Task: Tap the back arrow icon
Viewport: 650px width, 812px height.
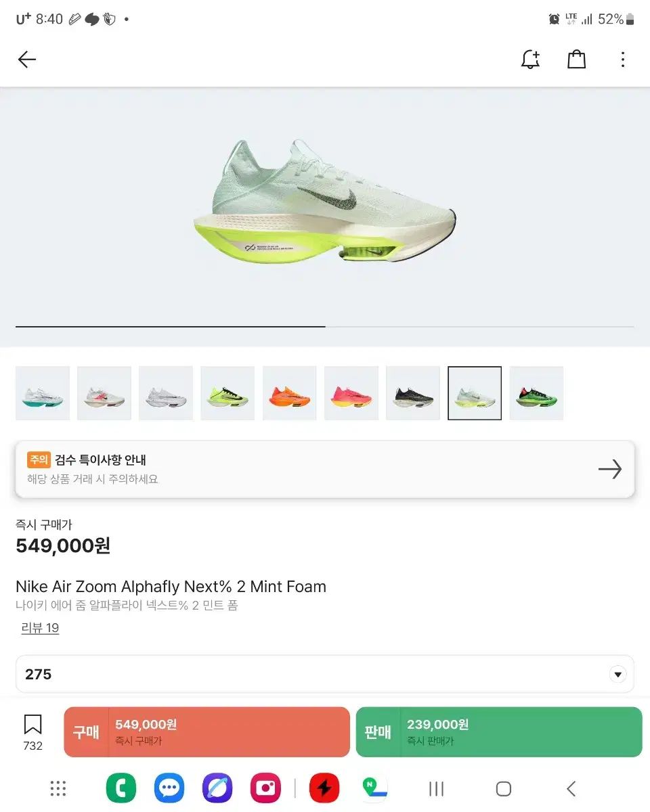Action: coord(27,60)
